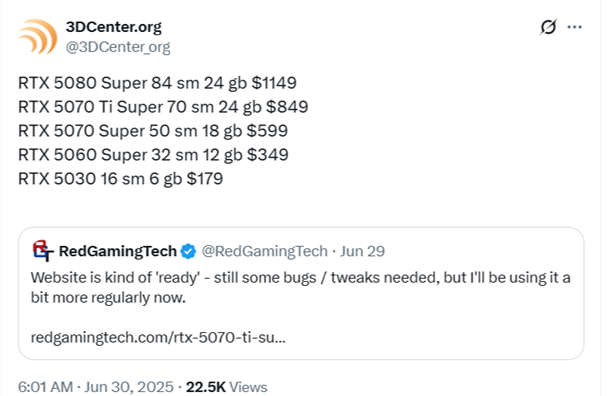Click the RTX 5030 $179 line
The width and height of the screenshot is (616, 396).
120,179
